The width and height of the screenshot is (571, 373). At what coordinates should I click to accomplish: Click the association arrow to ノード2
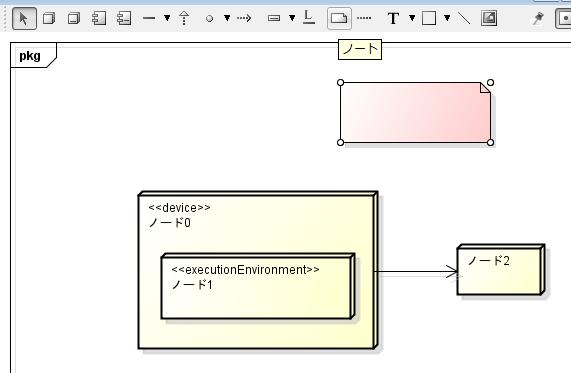coord(416,271)
